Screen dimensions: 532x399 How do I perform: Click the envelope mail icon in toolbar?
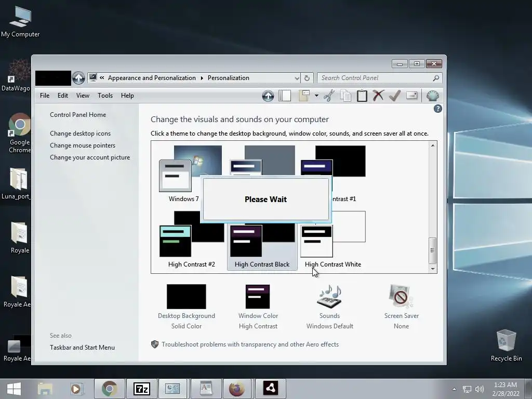pos(411,96)
